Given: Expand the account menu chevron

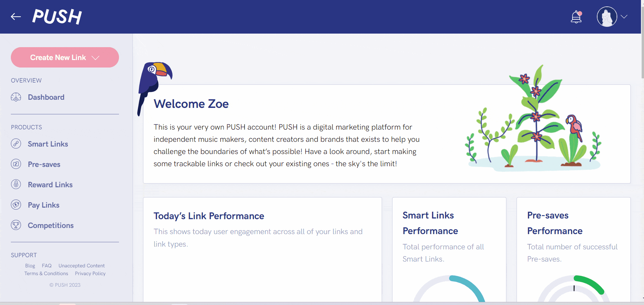Looking at the screenshot, I should pos(624,17).
